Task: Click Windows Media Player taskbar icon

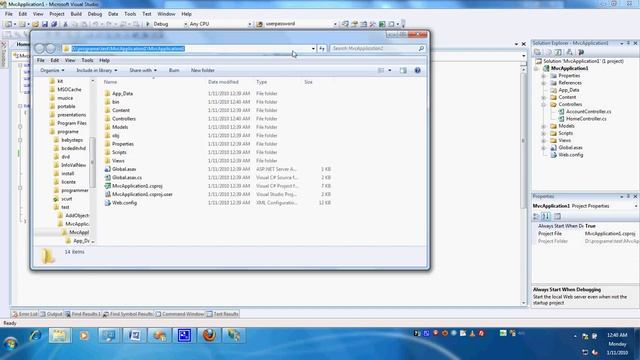Action: tap(84, 336)
